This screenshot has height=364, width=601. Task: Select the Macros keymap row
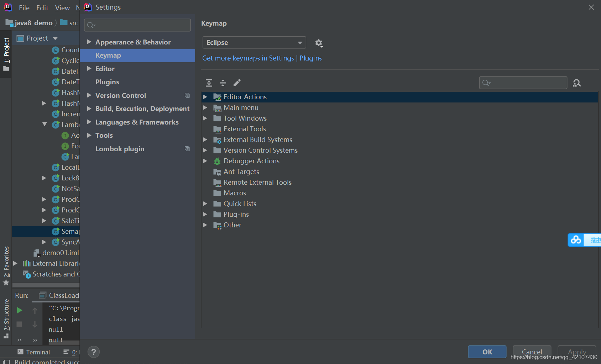click(399, 193)
